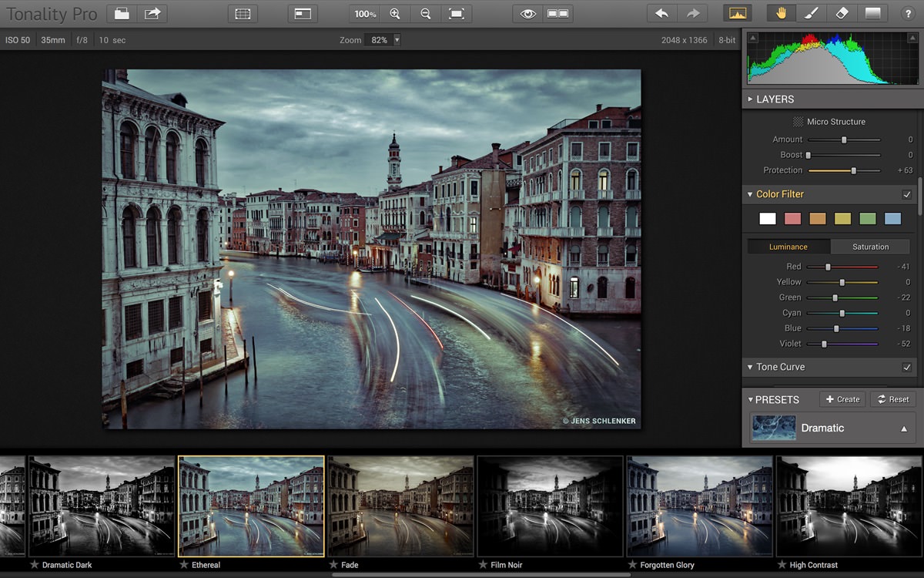Click the Green luminance slider
This screenshot has height=578, width=924.
click(x=842, y=297)
